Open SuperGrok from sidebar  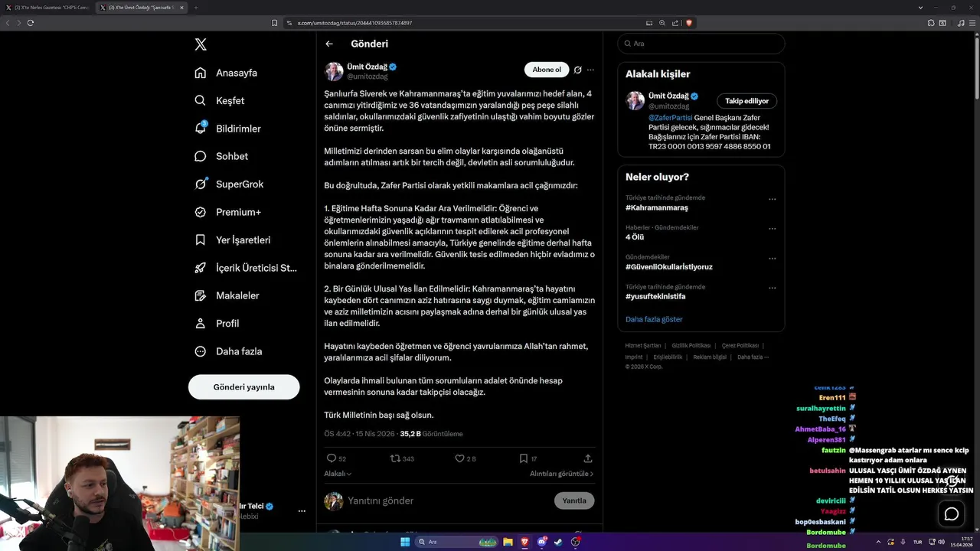pyautogui.click(x=229, y=184)
